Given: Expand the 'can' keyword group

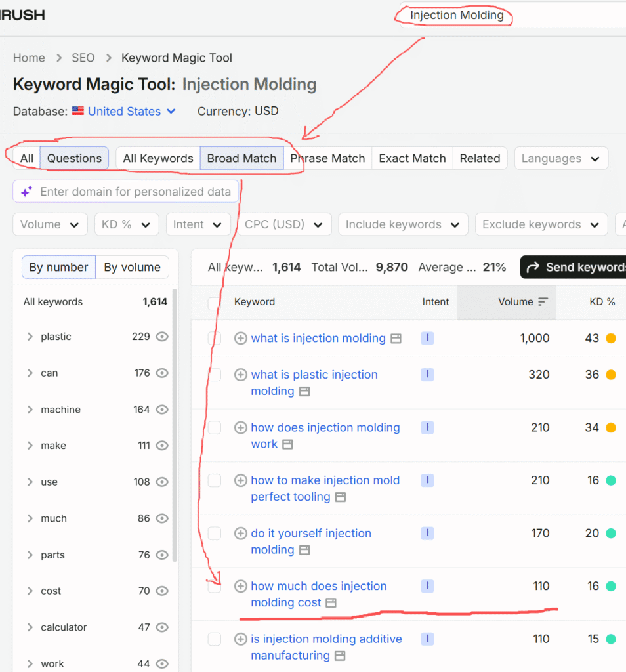Looking at the screenshot, I should (30, 373).
